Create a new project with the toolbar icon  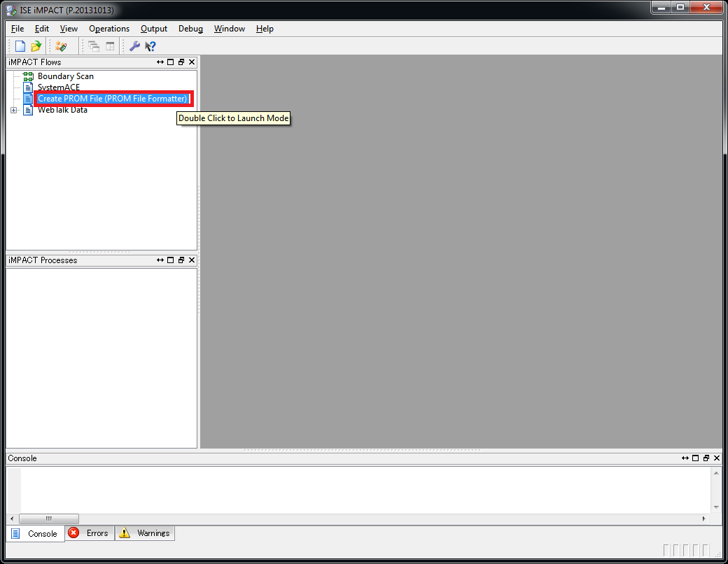pos(20,46)
